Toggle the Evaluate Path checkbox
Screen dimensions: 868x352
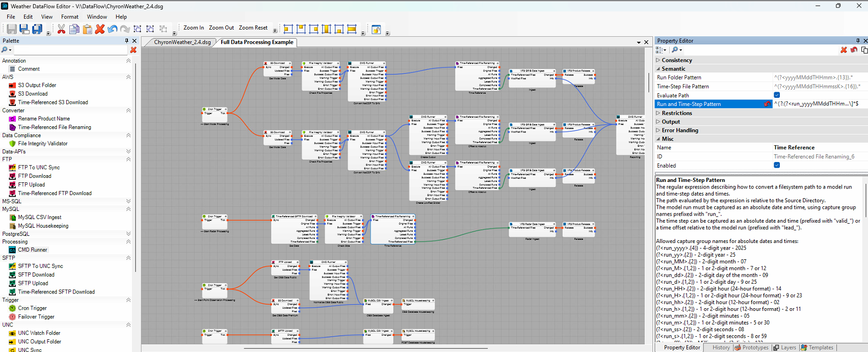point(777,95)
